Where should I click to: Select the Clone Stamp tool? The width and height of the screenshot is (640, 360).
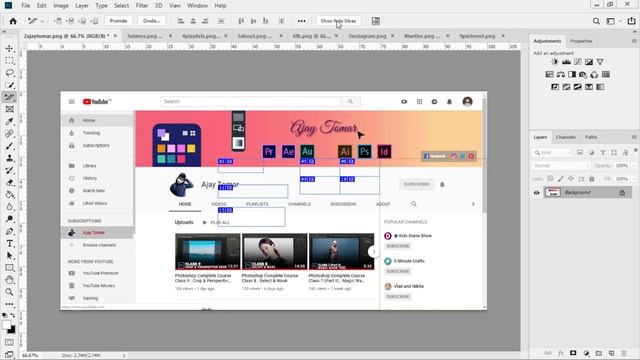click(9, 158)
